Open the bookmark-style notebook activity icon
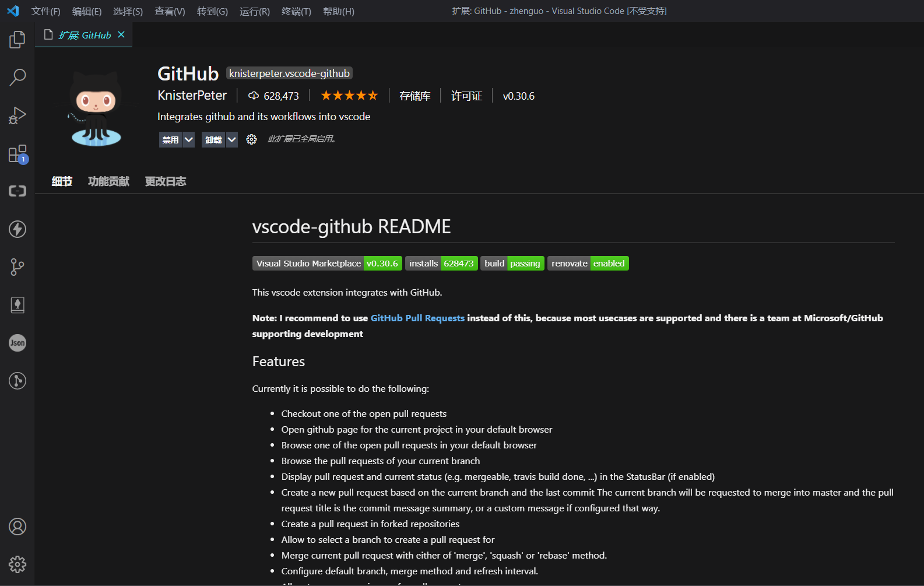The image size is (924, 586). click(x=17, y=305)
